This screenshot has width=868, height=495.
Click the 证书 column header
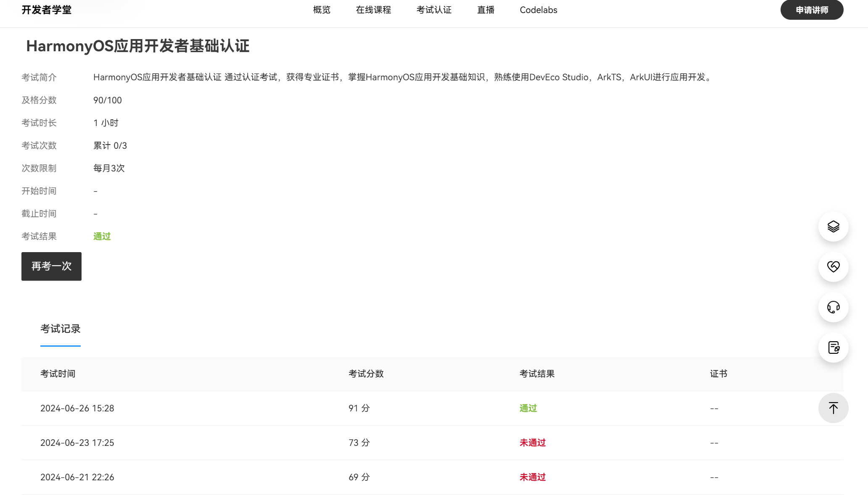pos(719,374)
